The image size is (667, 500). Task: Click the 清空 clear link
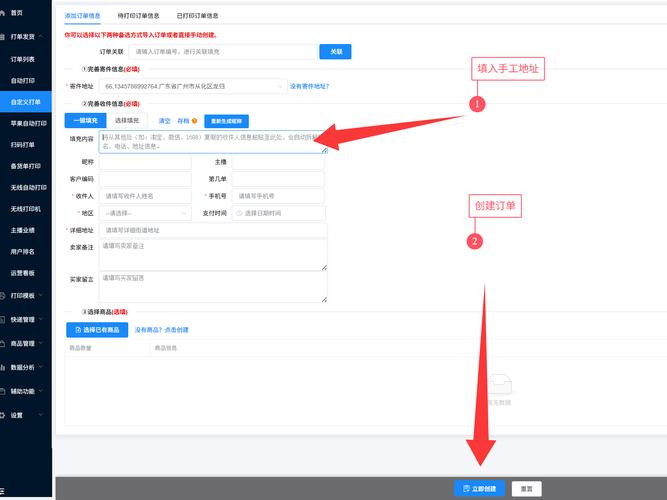(164, 121)
